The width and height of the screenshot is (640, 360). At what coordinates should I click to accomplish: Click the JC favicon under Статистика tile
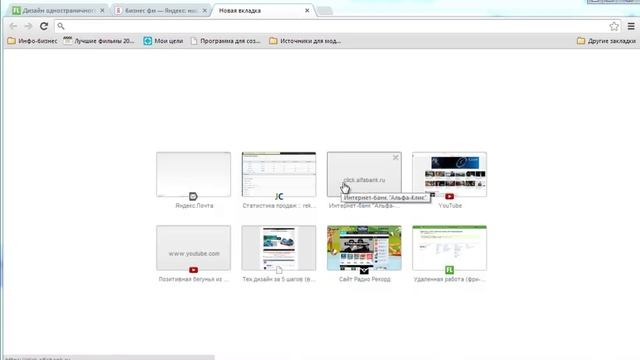pyautogui.click(x=279, y=197)
